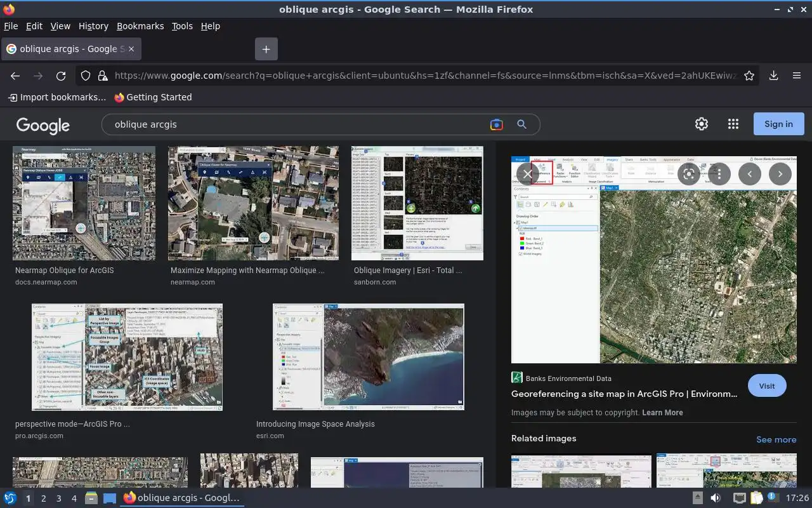This screenshot has width=812, height=508.
Task: Click See more related images
Action: (x=776, y=439)
